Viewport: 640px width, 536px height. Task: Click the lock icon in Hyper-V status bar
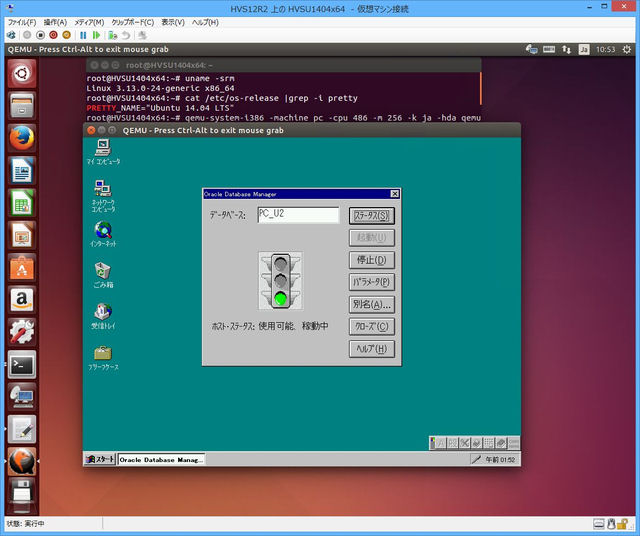click(623, 523)
